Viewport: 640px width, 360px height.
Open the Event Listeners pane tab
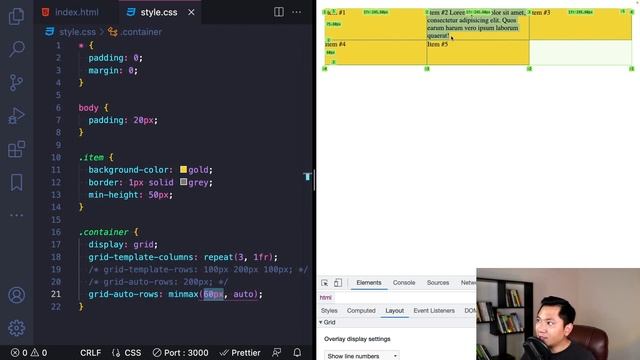point(433,311)
